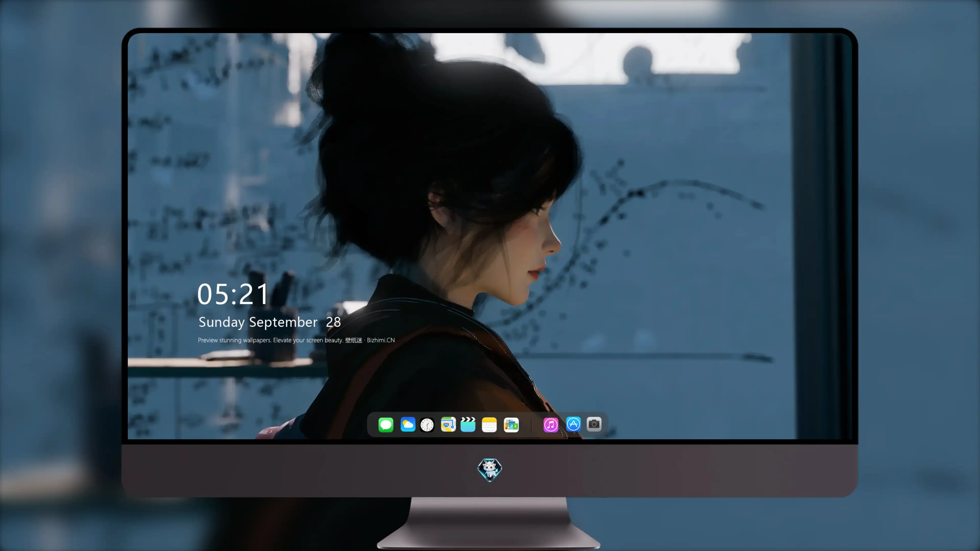Launch the Videos clapperboard app
This screenshot has height=551, width=980.
[x=468, y=424]
